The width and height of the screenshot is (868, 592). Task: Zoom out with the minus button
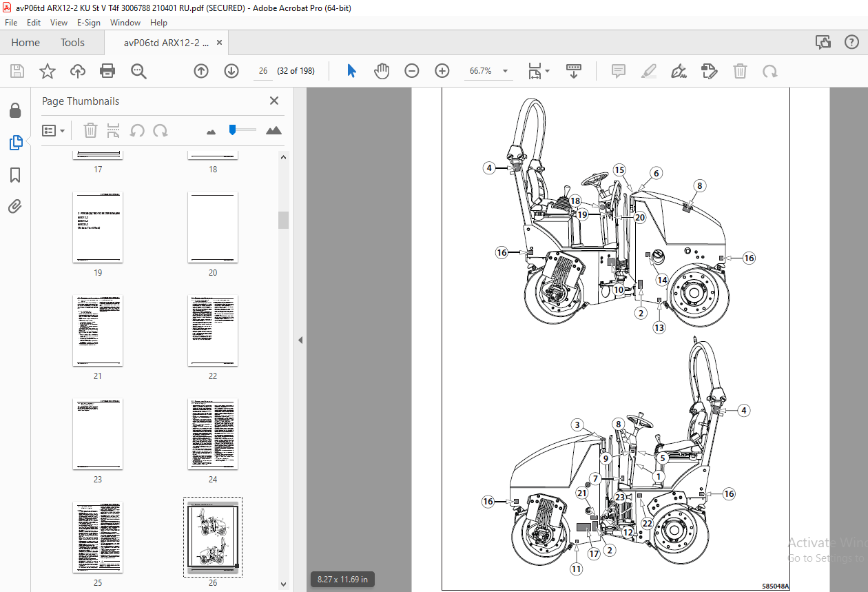point(412,70)
